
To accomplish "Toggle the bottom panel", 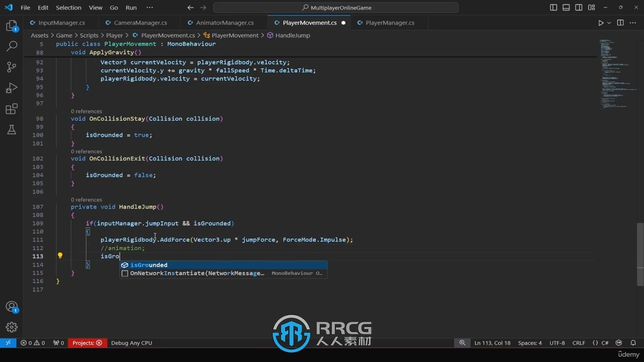I will coord(566,8).
